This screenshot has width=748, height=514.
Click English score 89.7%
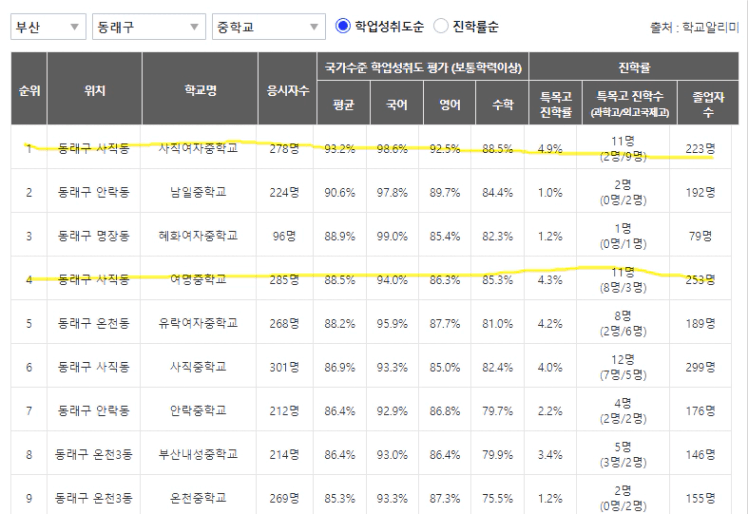445,193
